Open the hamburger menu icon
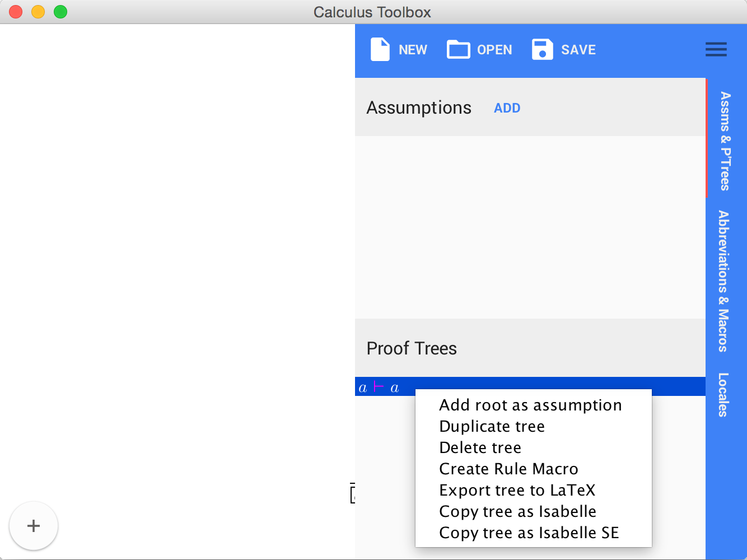This screenshot has width=747, height=560. point(716,49)
